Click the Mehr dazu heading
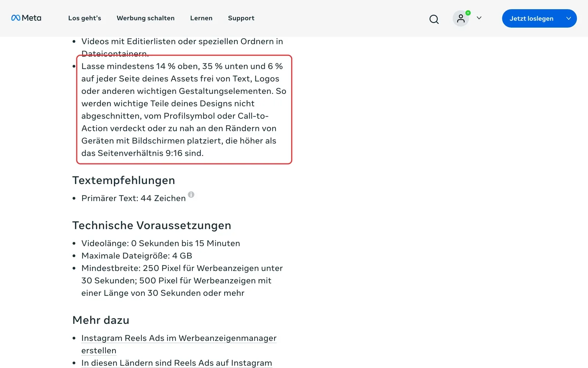The width and height of the screenshot is (588, 368). 101,320
